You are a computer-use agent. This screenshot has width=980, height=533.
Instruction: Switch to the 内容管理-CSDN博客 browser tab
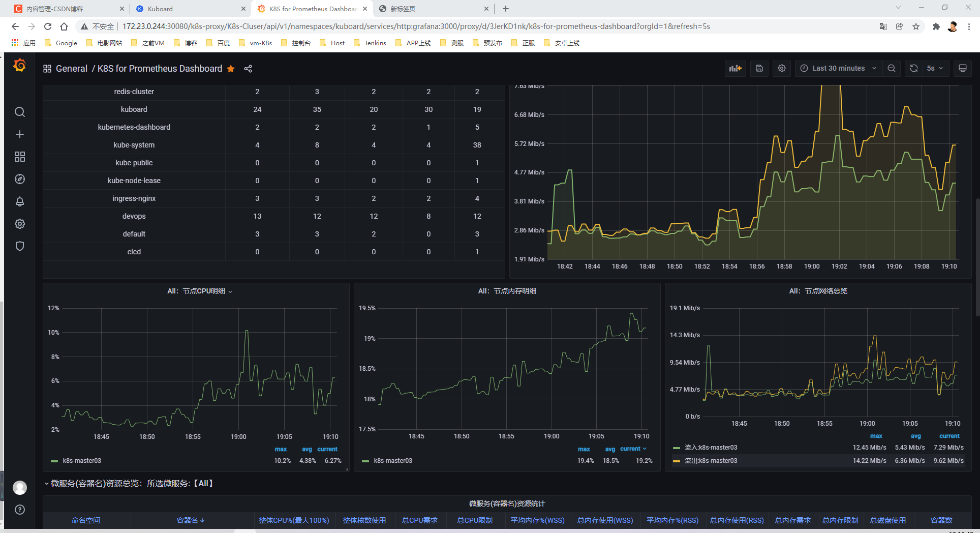pyautogui.click(x=69, y=9)
